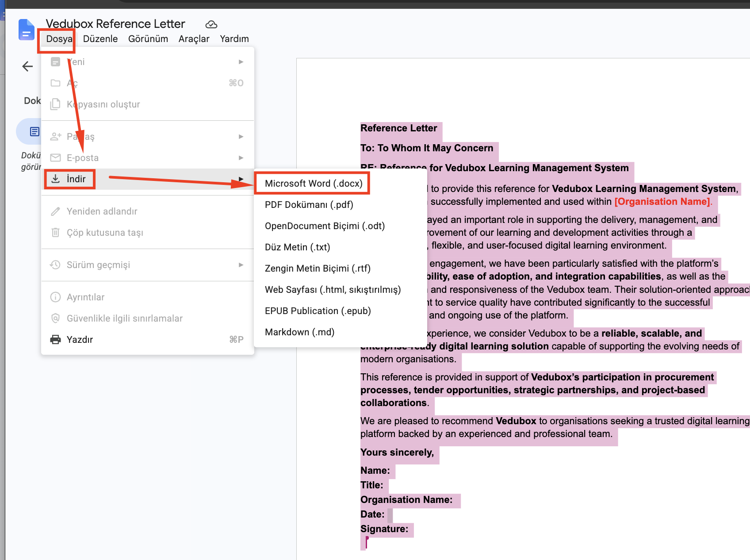Click the Güvenlikle ilgili sınırlamalar shield icon

click(55, 318)
